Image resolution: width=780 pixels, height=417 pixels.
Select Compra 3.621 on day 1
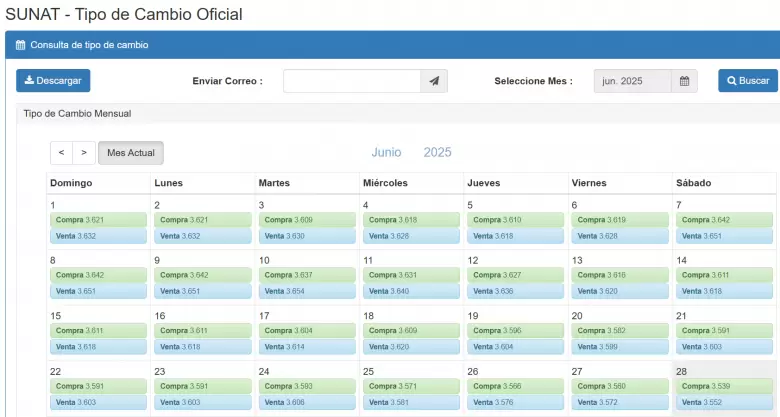click(x=98, y=220)
